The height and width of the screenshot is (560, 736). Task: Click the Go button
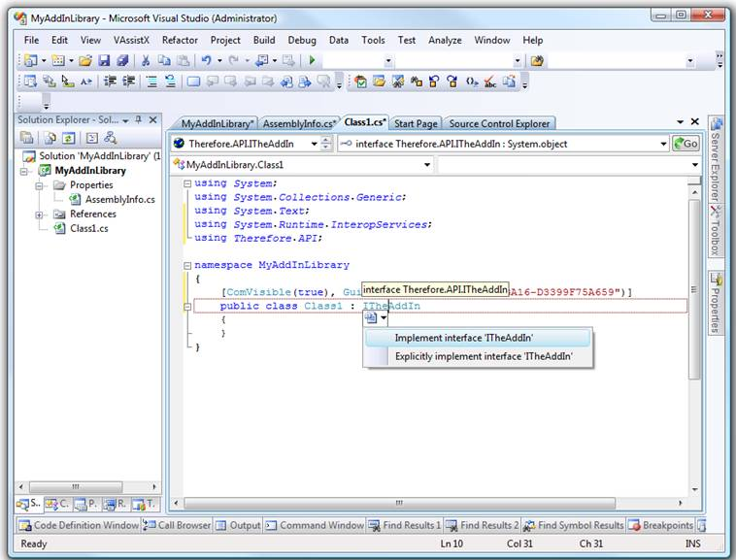tap(686, 144)
